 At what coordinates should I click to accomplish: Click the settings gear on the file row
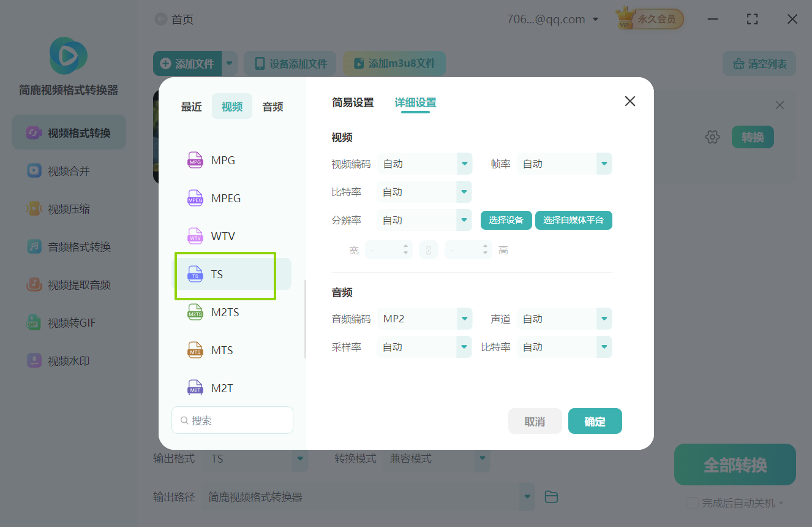[712, 137]
